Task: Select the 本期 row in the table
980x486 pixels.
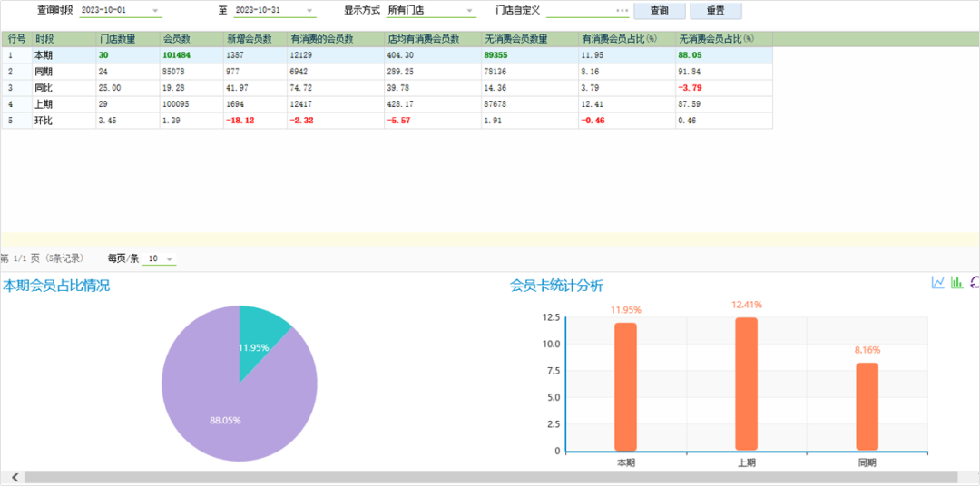Action: click(x=387, y=55)
